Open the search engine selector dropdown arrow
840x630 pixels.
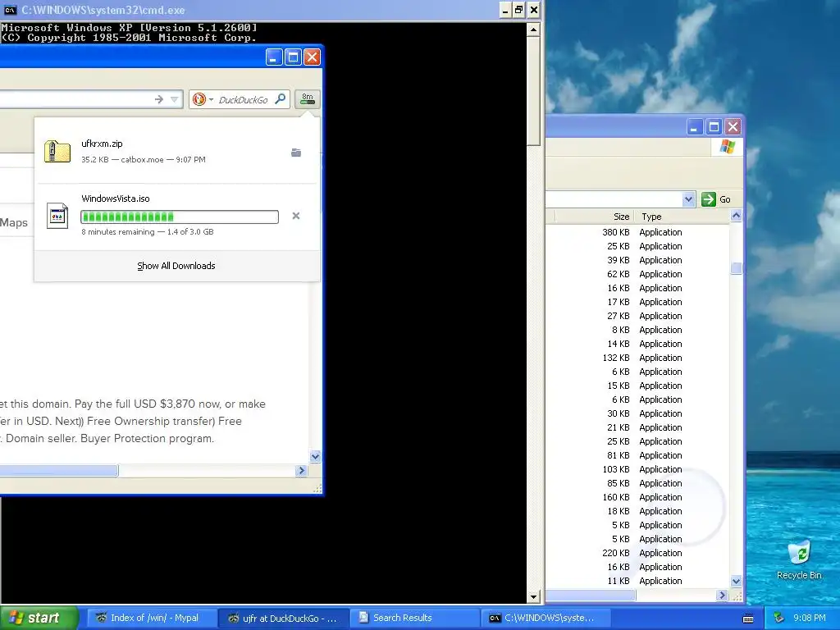(211, 99)
